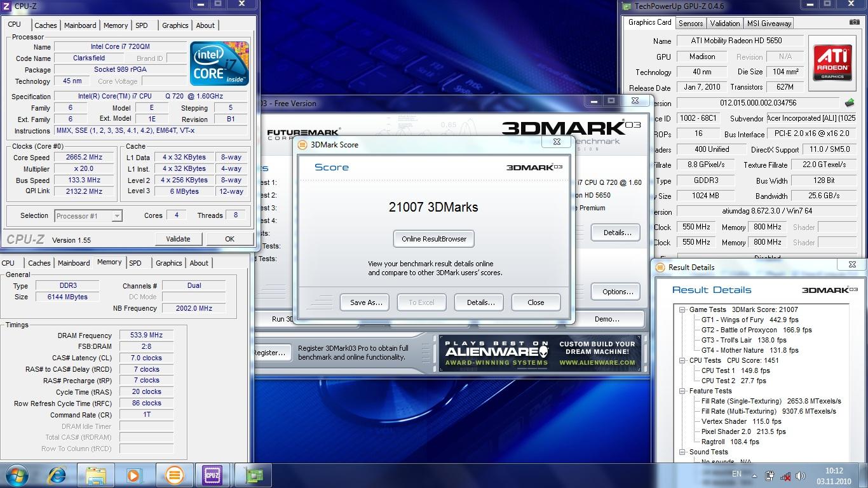Click the GPU-Z title bar icon
This screenshot has width=868, height=488.
pos(627,6)
